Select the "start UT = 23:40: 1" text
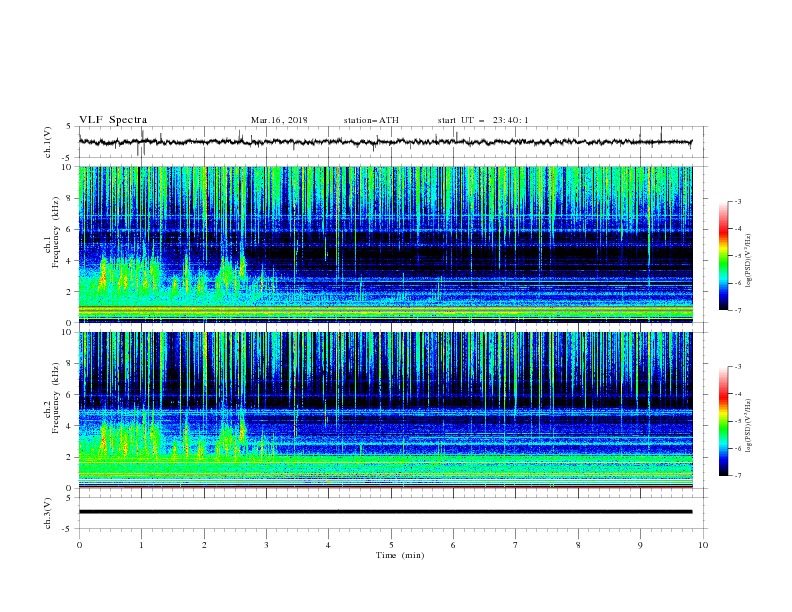This screenshot has width=792, height=612. point(483,120)
